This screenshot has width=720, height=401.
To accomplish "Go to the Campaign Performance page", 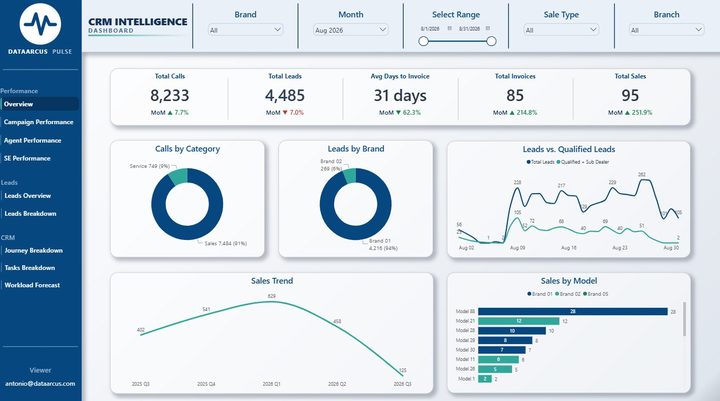I will tap(39, 122).
